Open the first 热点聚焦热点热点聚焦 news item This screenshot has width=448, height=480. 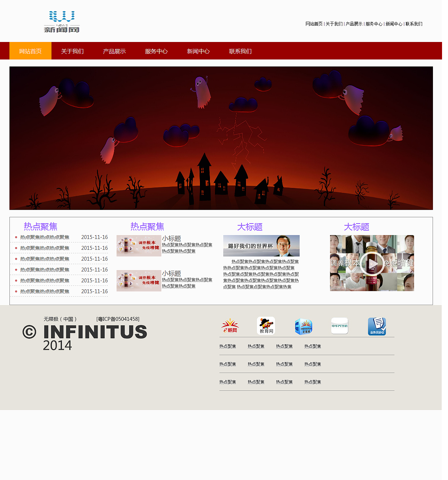pos(44,237)
